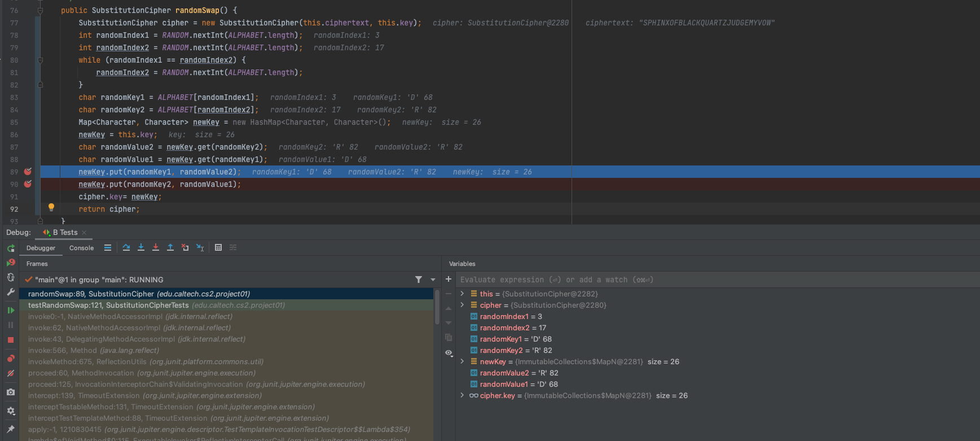
Task: Open View Breakpoints double red circle icon
Action: point(11,359)
